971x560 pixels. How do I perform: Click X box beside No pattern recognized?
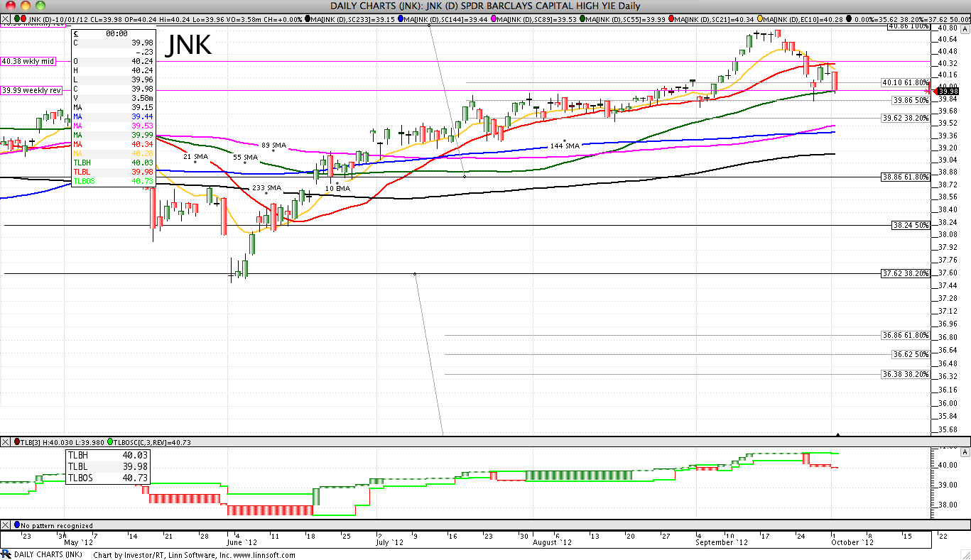point(6,525)
